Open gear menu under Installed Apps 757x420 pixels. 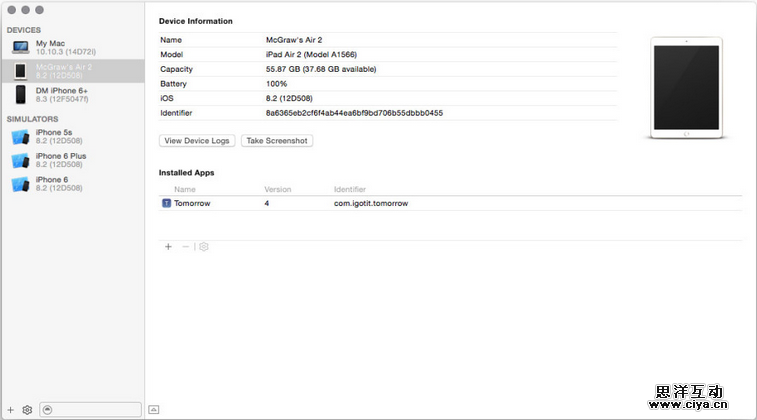203,246
